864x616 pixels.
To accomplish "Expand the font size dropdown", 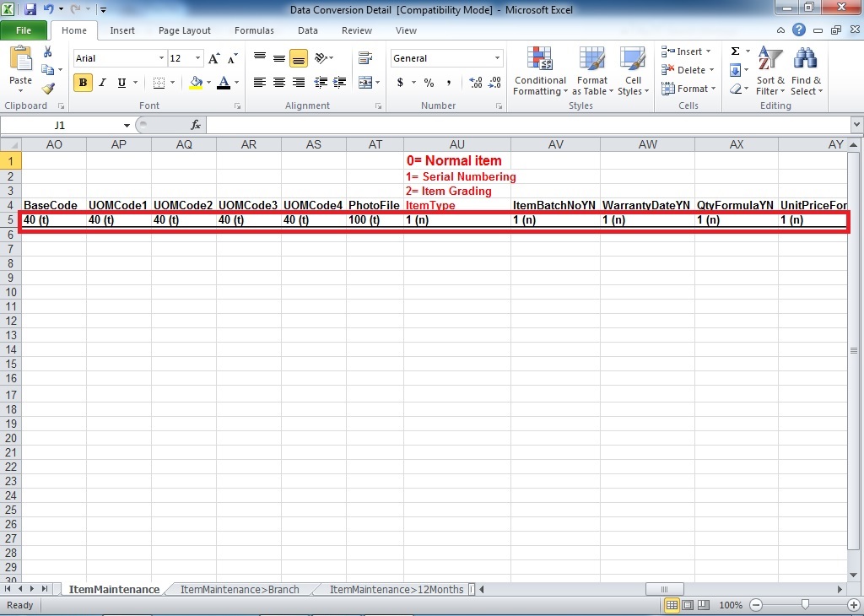I will click(198, 58).
